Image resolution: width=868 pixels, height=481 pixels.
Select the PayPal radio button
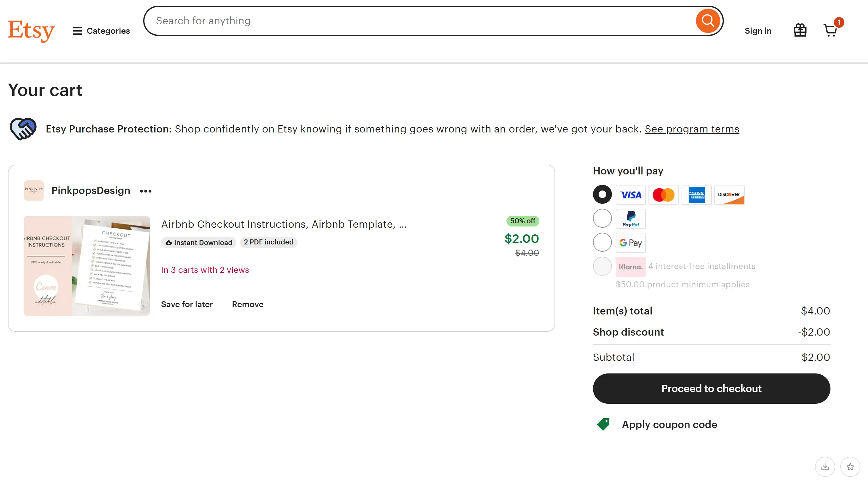tap(602, 219)
